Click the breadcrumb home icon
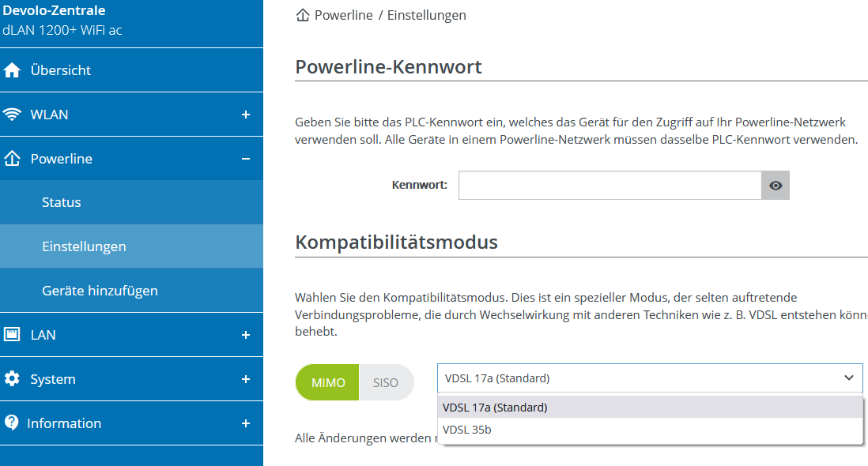 pyautogui.click(x=302, y=14)
